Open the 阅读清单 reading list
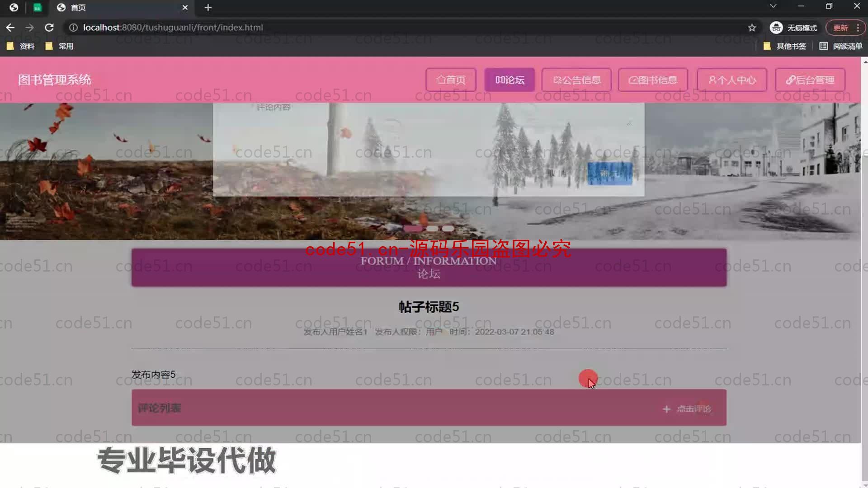Image resolution: width=868 pixels, height=488 pixels. (x=841, y=46)
